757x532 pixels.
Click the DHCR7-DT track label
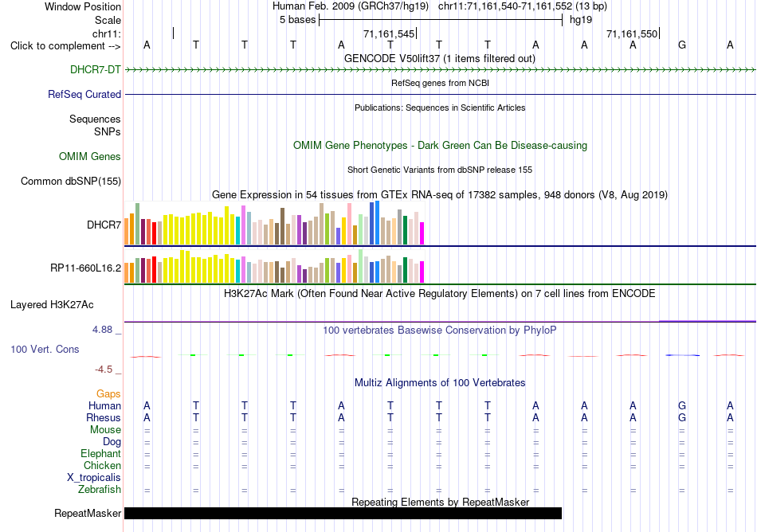click(95, 69)
